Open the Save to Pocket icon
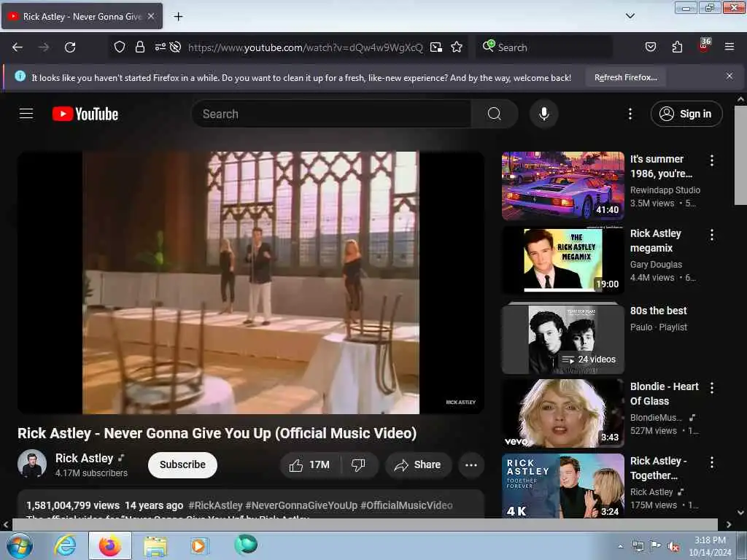Viewport: 747px width, 560px height. click(650, 47)
